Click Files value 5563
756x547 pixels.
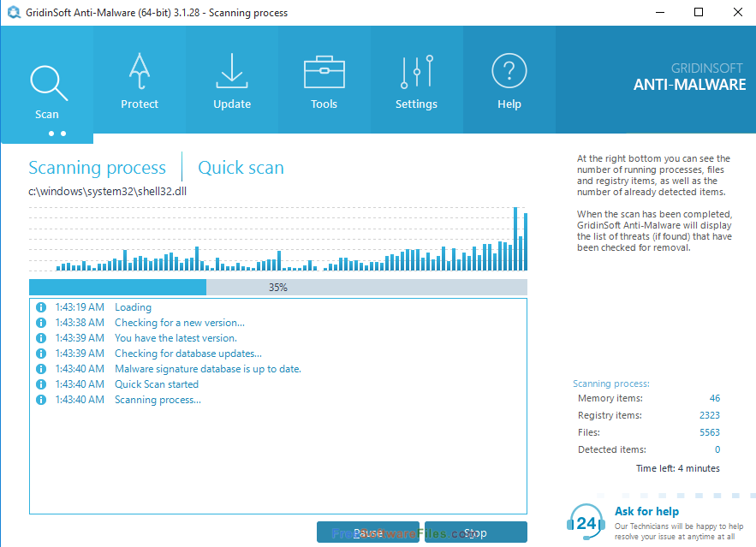tap(709, 432)
